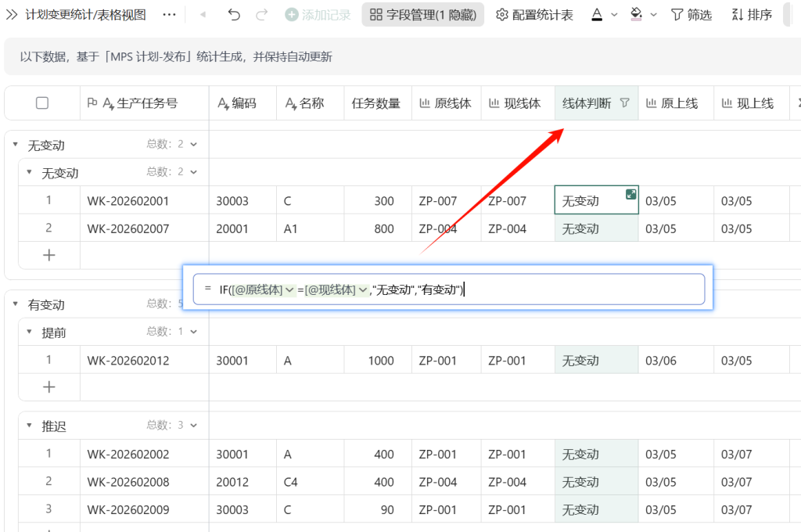Expand the sidebar with double-chevron icon
801x532 pixels.
11,15
